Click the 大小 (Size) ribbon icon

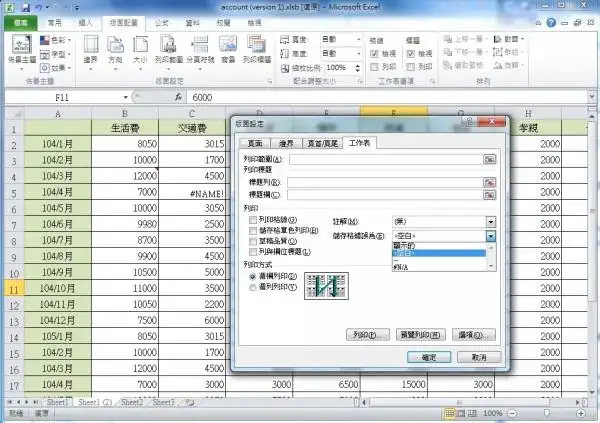[x=141, y=48]
